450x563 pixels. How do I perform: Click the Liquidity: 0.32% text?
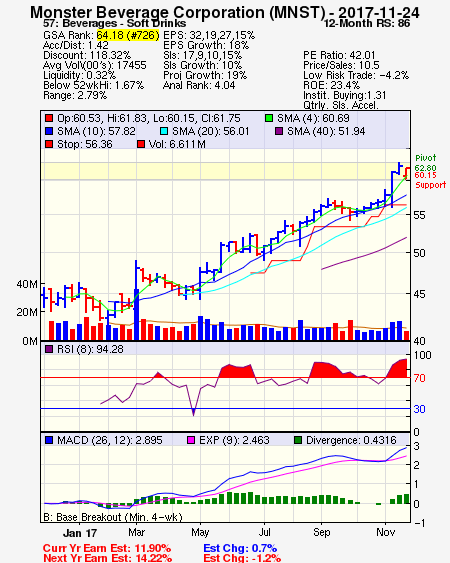(x=79, y=75)
